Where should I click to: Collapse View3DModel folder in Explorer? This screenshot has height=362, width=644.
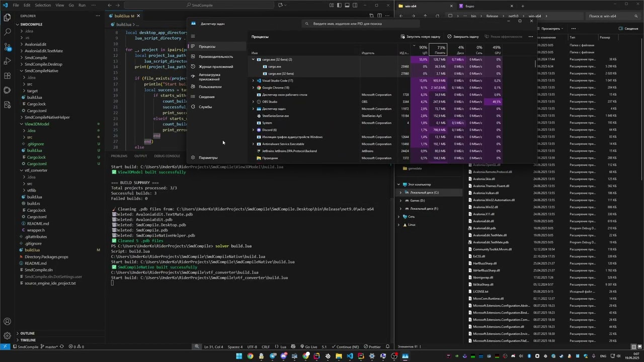tap(21, 124)
